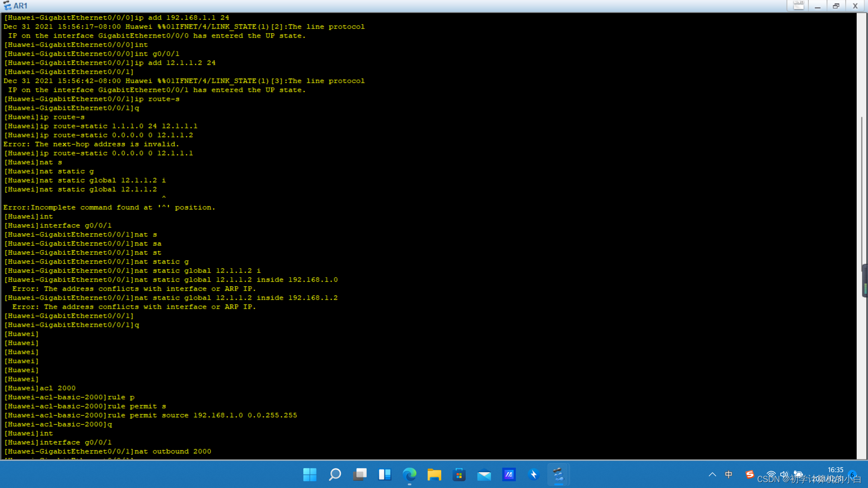
Task: Open the volume control in the tray
Action: click(784, 474)
